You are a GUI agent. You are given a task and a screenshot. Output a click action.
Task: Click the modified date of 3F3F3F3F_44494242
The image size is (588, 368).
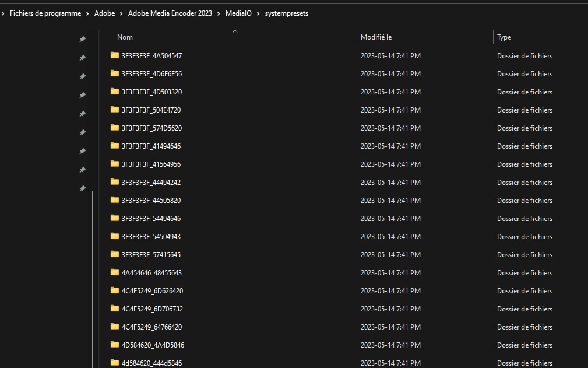[x=391, y=183]
